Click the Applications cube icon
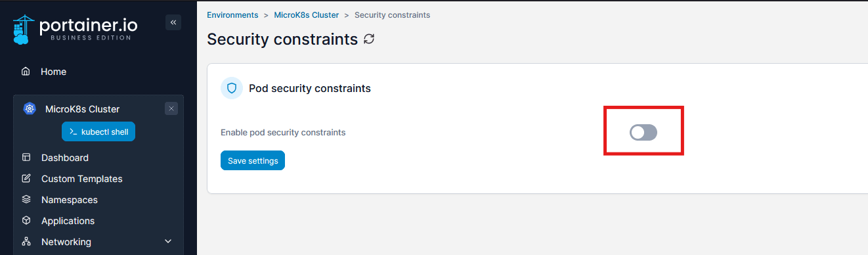Viewport: 868px width, 255px height. [x=26, y=221]
